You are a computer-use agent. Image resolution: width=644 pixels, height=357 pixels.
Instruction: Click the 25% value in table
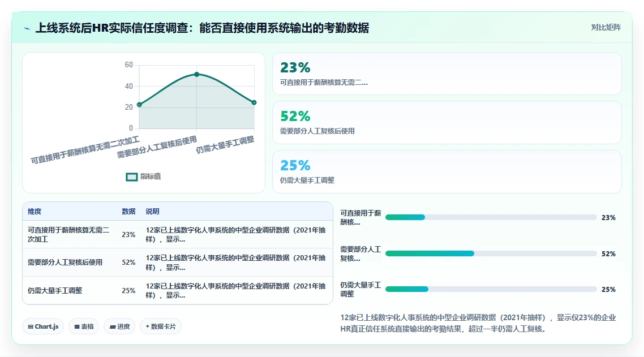[128, 290]
